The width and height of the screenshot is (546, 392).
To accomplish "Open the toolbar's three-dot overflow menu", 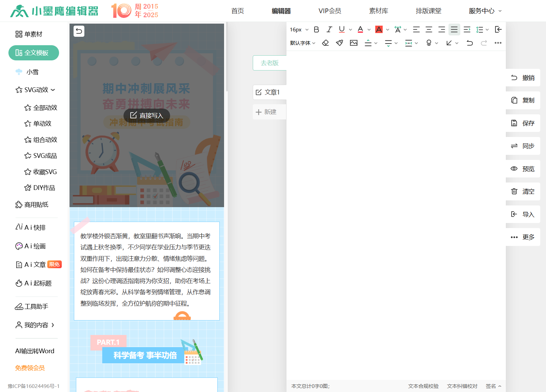I will point(498,43).
